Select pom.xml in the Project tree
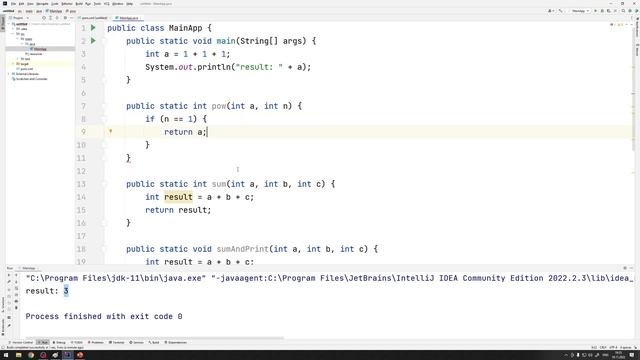Image resolution: width=640 pixels, height=360 pixels. tap(26, 69)
